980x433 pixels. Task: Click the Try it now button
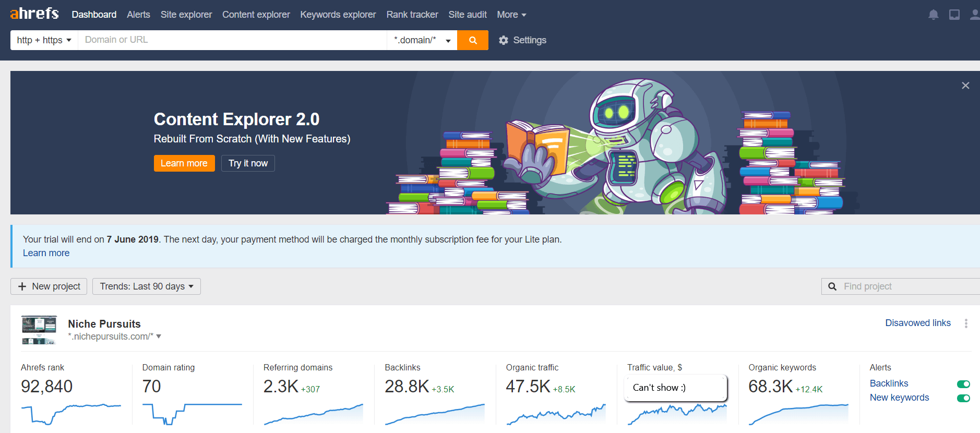click(248, 163)
